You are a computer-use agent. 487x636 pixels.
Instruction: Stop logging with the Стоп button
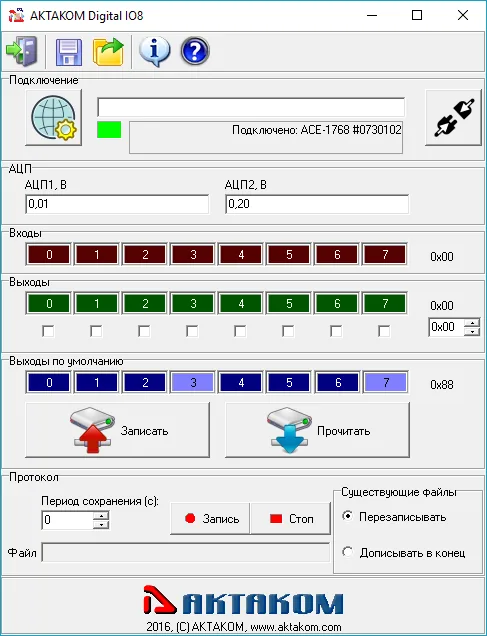(291, 519)
